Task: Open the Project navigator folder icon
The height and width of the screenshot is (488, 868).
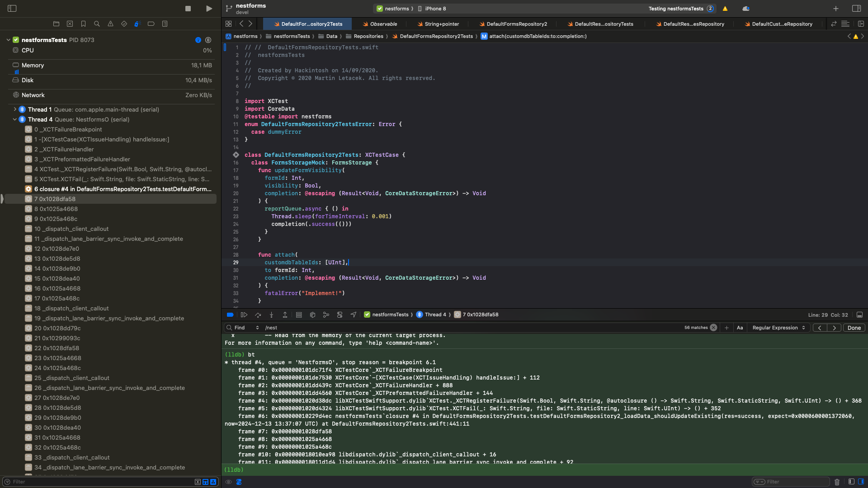Action: [56, 24]
